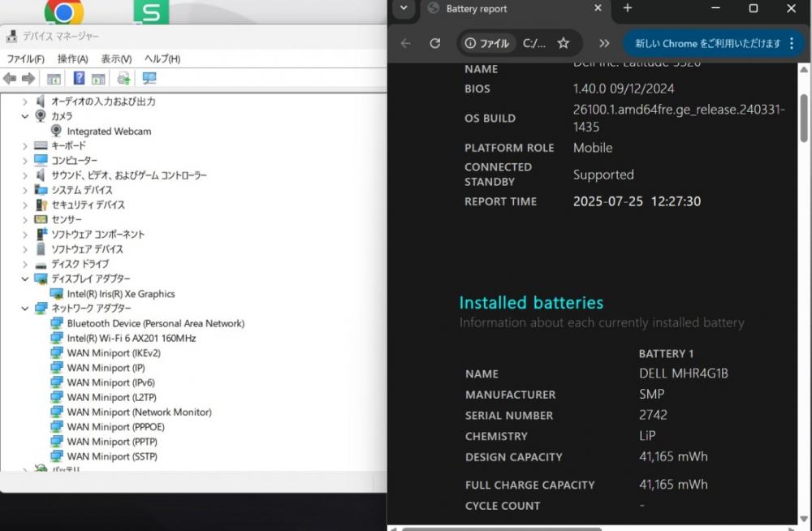Open the tab search dropdown arrow in Chrome
The image size is (812, 531).
[x=404, y=8]
